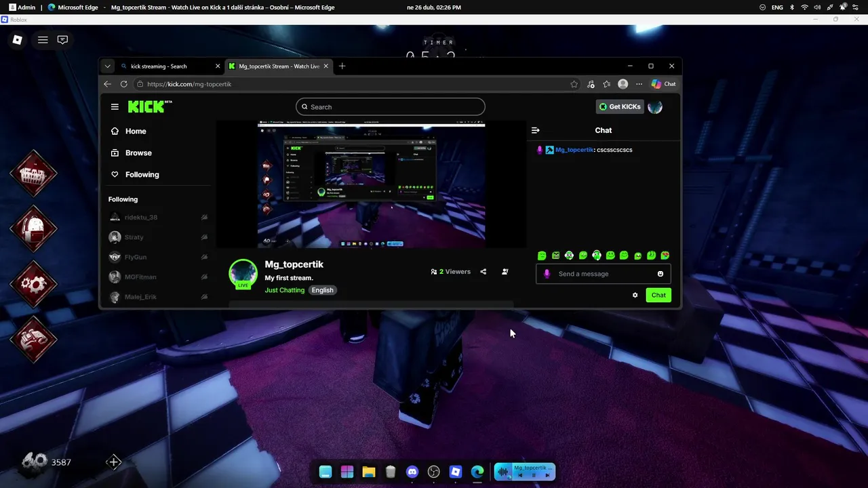This screenshot has width=868, height=488.
Task: Close the Mg_topcertik Stream tab
Action: click(x=325, y=66)
